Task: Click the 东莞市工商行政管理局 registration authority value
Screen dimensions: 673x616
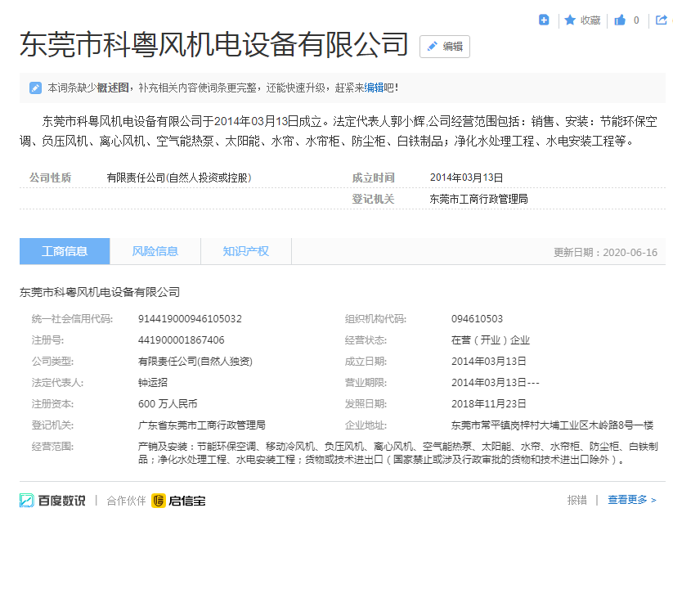Action: pyautogui.click(x=478, y=199)
